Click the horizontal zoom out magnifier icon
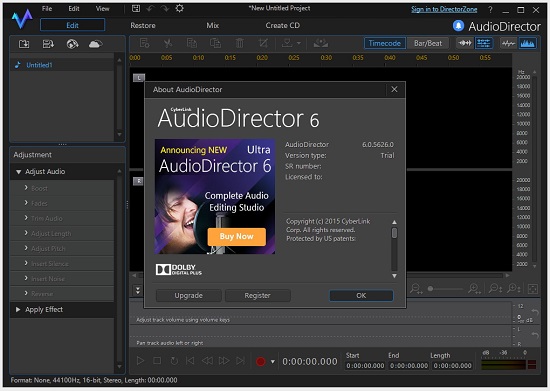This screenshot has width=550, height=391. click(416, 289)
